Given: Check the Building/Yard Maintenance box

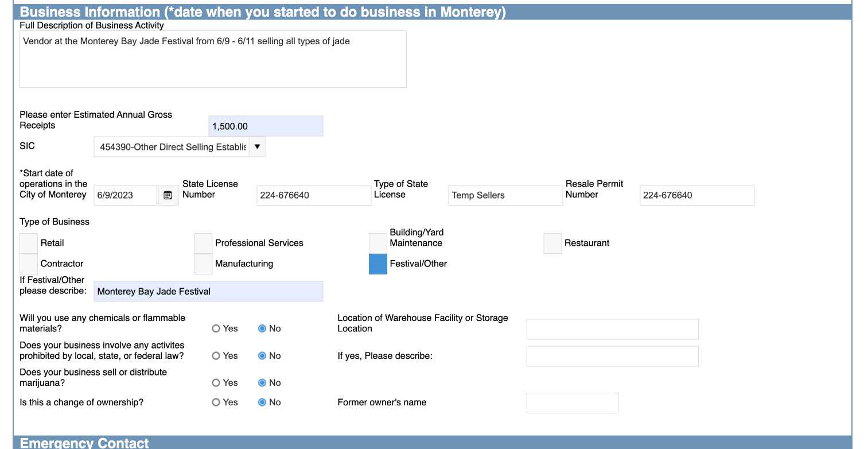Looking at the screenshot, I should point(377,243).
